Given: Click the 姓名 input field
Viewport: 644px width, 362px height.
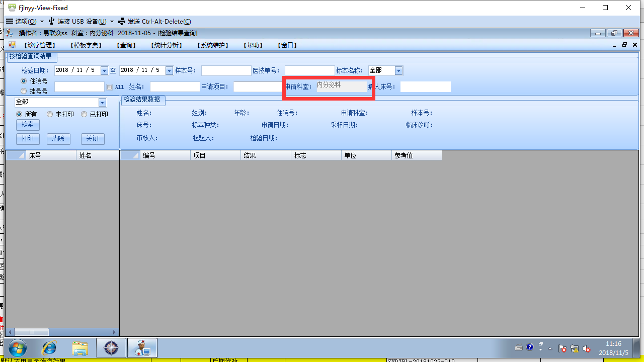Looking at the screenshot, I should [175, 87].
